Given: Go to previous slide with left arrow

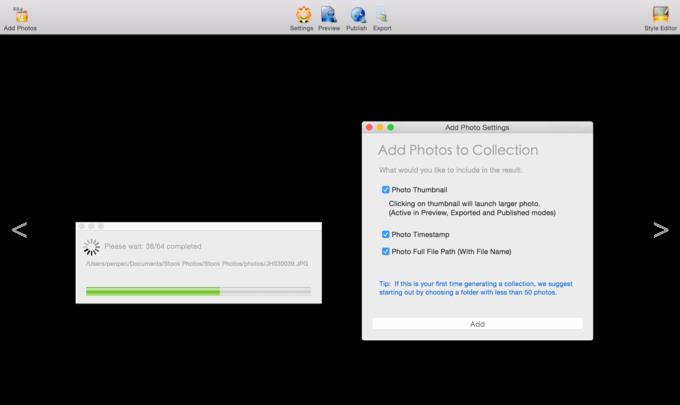Looking at the screenshot, I should click(20, 230).
